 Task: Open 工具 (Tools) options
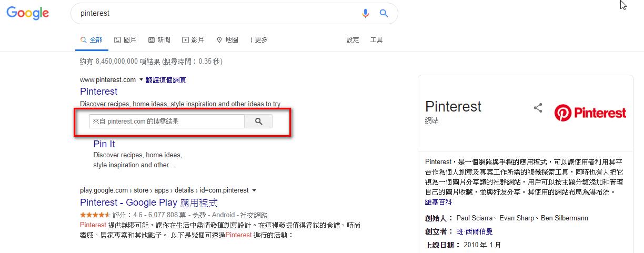376,40
